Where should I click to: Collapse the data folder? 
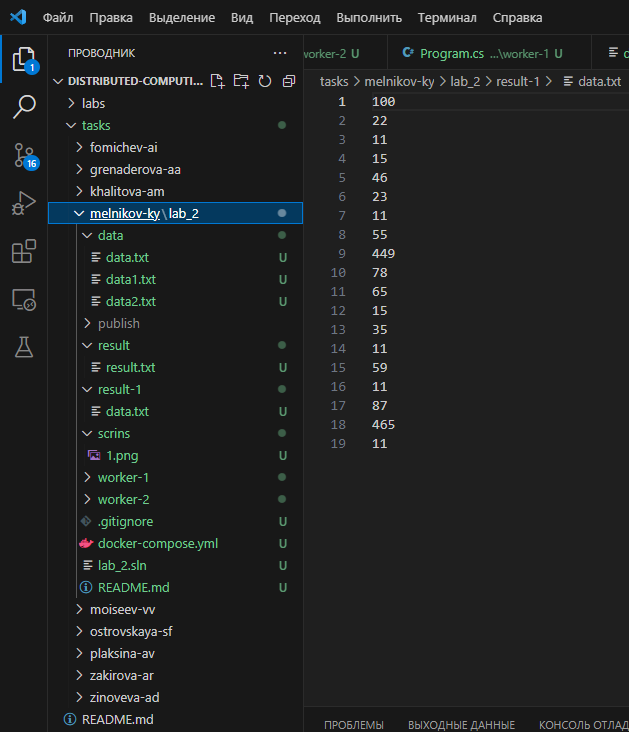click(x=110, y=235)
